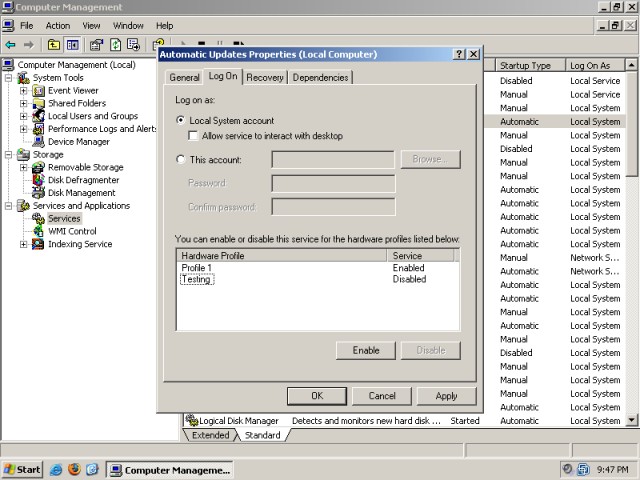Expand the Removable Storage node
Screen dimensions: 640x480
pos(24,167)
